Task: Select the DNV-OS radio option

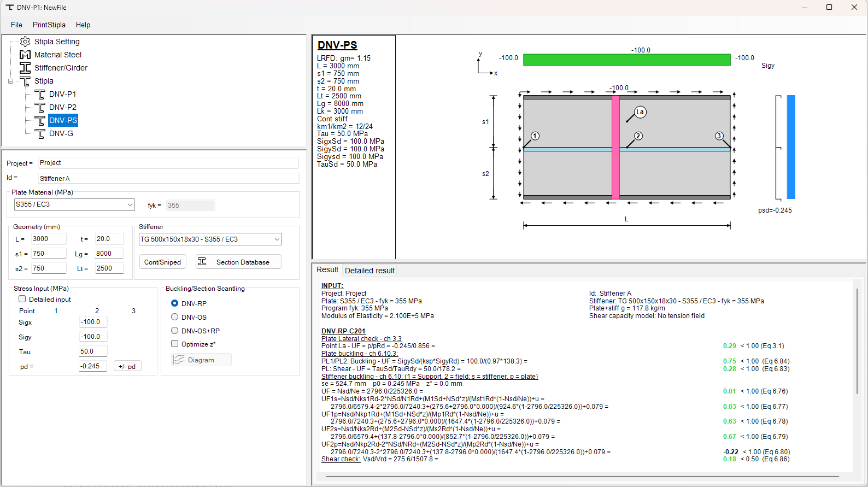Action: pyautogui.click(x=175, y=317)
